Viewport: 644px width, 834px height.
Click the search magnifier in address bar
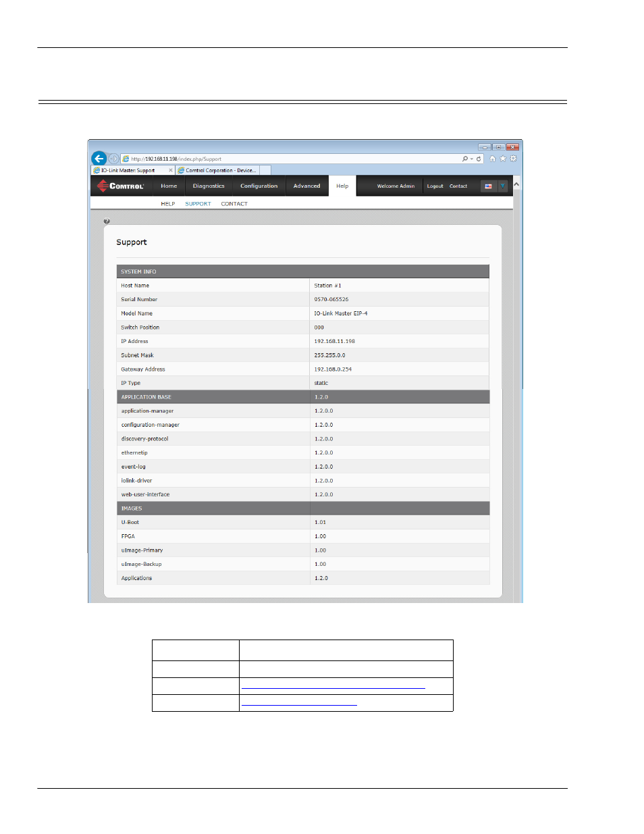pyautogui.click(x=465, y=159)
